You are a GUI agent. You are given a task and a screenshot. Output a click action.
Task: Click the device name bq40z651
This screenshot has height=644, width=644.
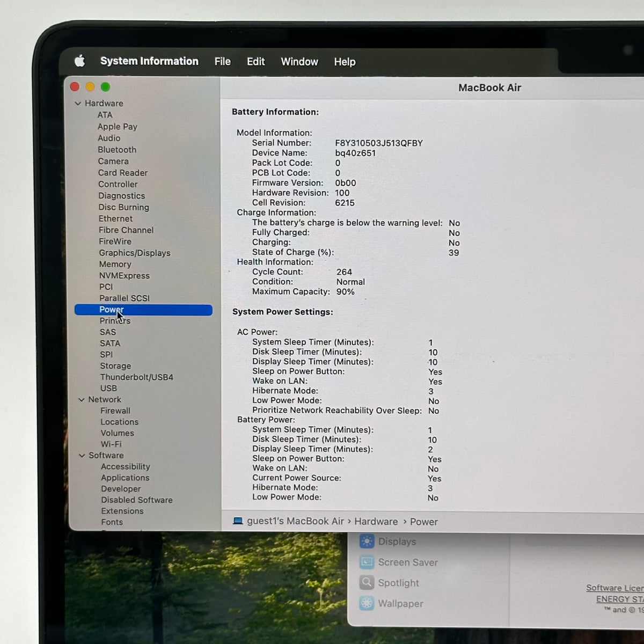coord(355,153)
